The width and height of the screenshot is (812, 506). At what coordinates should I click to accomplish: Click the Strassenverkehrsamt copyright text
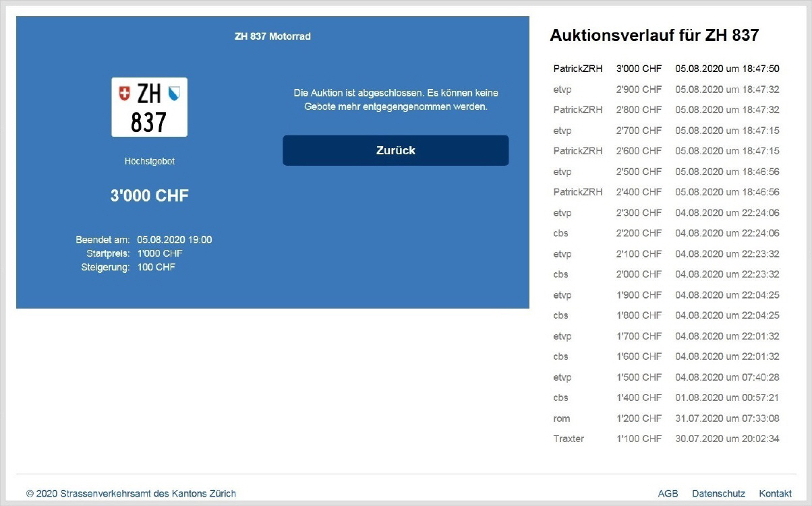(x=131, y=493)
